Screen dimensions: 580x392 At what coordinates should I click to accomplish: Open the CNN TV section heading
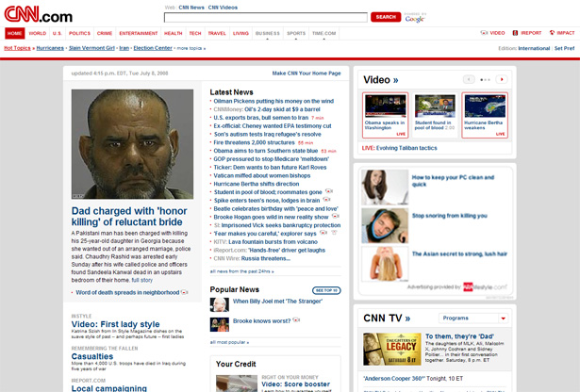click(x=387, y=318)
